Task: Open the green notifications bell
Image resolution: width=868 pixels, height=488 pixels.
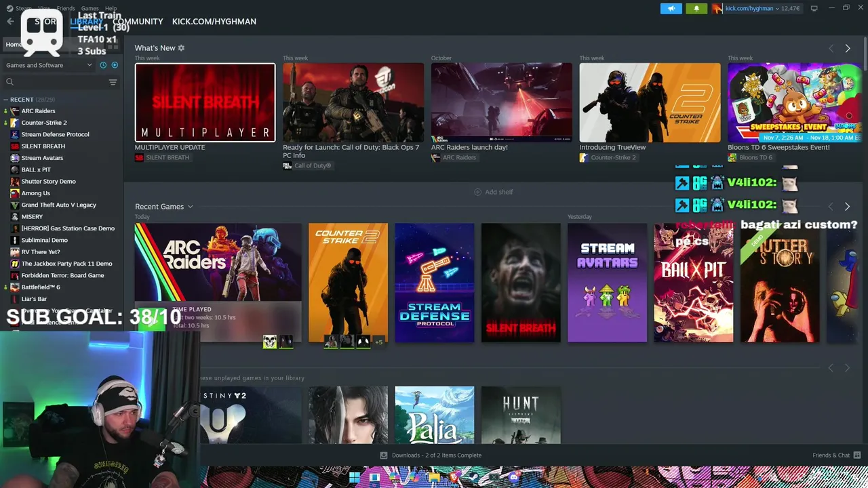Action: click(x=696, y=8)
